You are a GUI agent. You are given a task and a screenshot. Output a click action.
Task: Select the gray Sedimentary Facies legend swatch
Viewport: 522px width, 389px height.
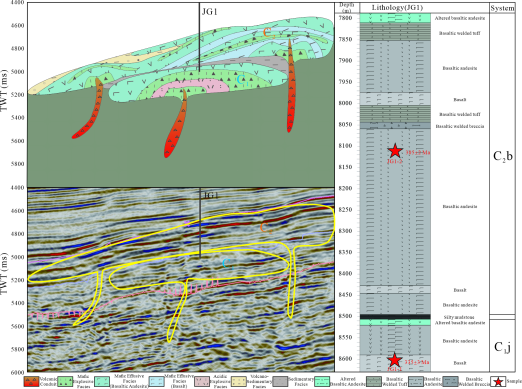point(280,382)
